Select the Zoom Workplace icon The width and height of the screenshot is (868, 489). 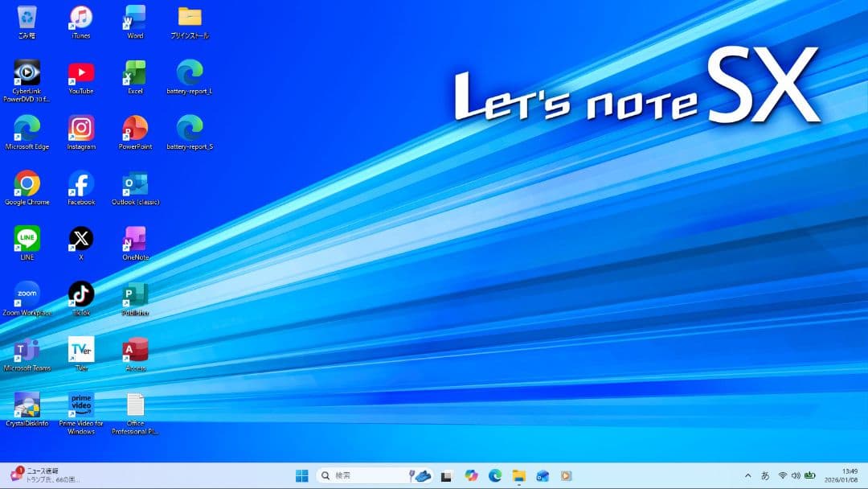point(27,294)
